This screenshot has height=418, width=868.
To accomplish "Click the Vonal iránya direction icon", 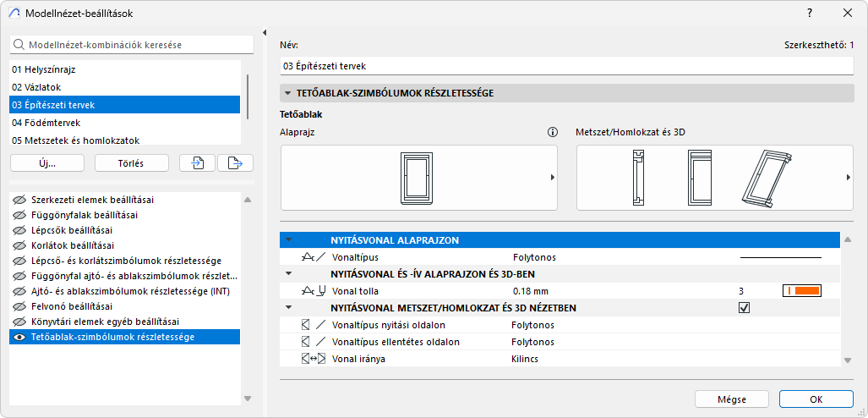I will [x=313, y=359].
